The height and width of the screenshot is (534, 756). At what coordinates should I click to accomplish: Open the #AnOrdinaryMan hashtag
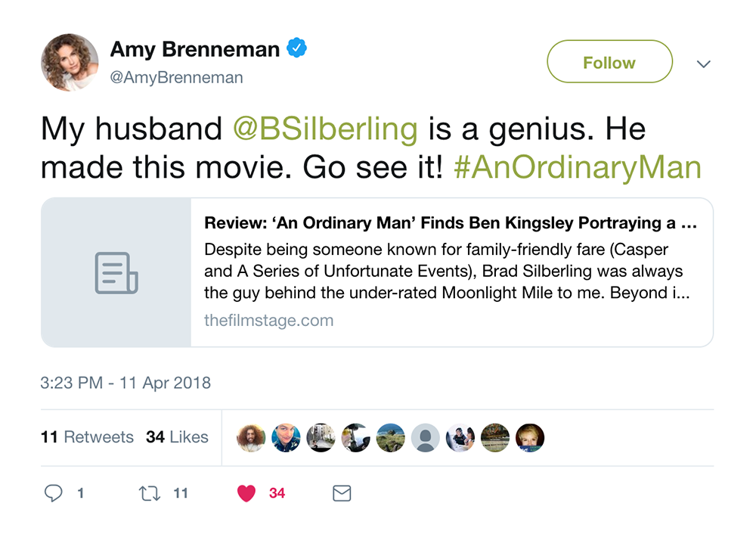coord(578,167)
